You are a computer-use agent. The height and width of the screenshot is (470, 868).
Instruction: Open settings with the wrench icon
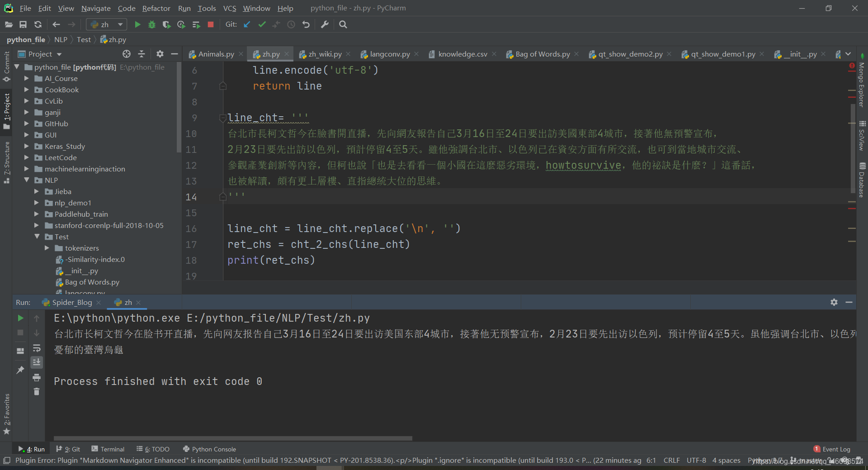[325, 24]
